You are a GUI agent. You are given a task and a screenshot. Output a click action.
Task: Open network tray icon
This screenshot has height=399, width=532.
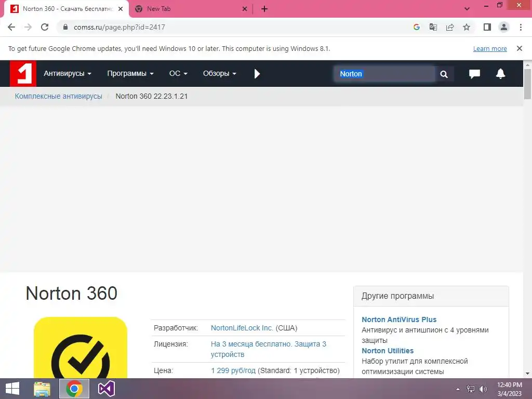point(470,389)
